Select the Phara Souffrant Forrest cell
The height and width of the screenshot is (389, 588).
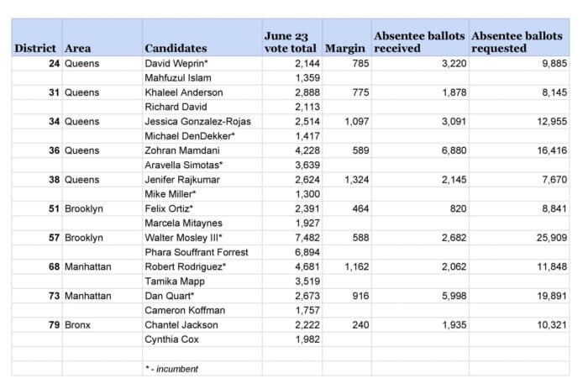pos(202,252)
